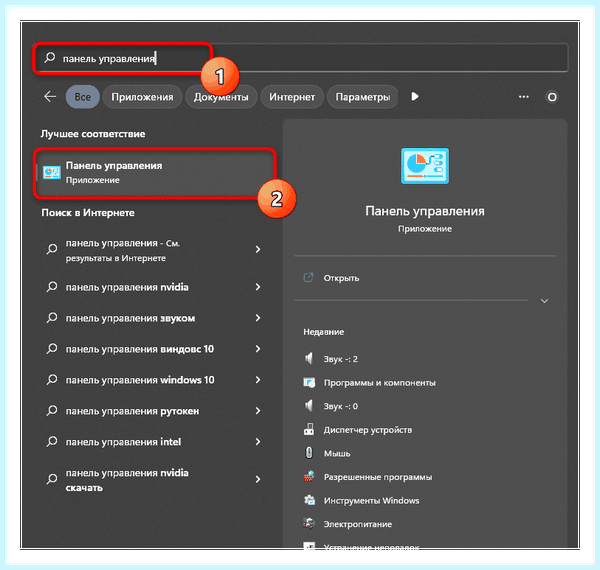The width and height of the screenshot is (600, 570).
Task: Open recent item 'Программы и компоненты'
Action: click(x=380, y=383)
